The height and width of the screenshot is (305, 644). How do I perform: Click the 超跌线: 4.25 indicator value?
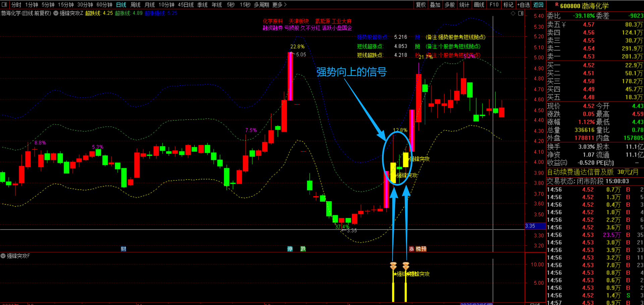click(x=99, y=13)
